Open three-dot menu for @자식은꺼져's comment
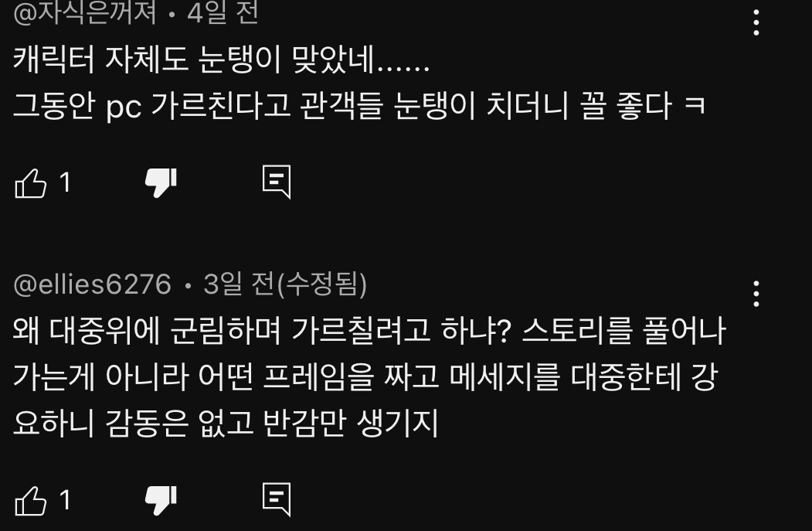 point(756,22)
